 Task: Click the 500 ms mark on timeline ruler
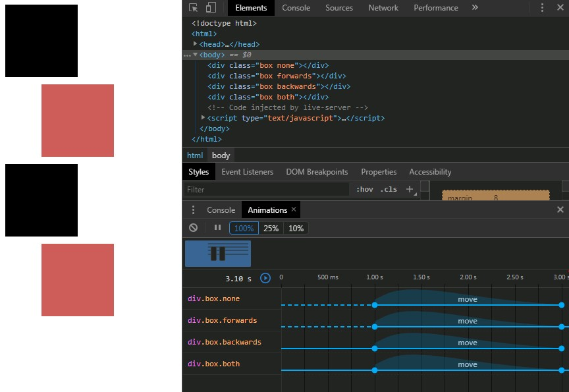pyautogui.click(x=328, y=277)
